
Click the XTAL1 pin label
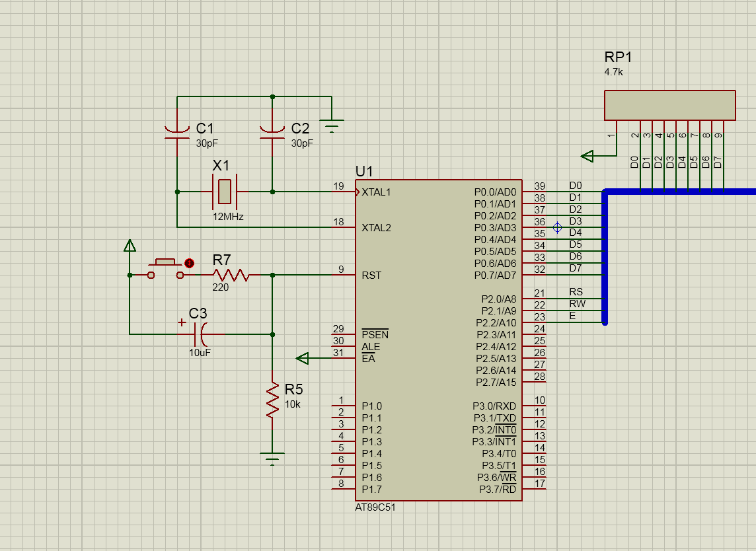pos(376,192)
